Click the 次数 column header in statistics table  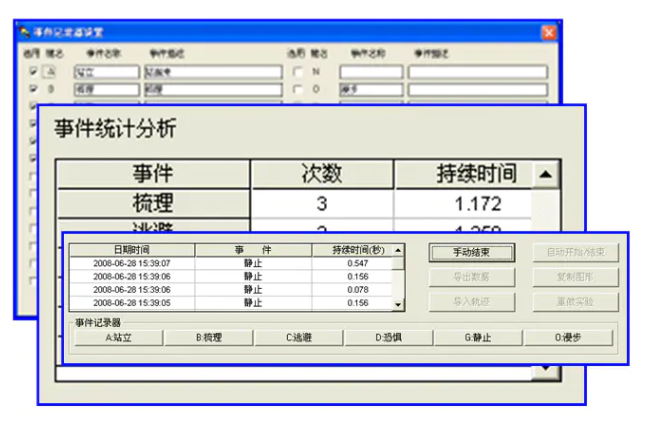coord(322,173)
